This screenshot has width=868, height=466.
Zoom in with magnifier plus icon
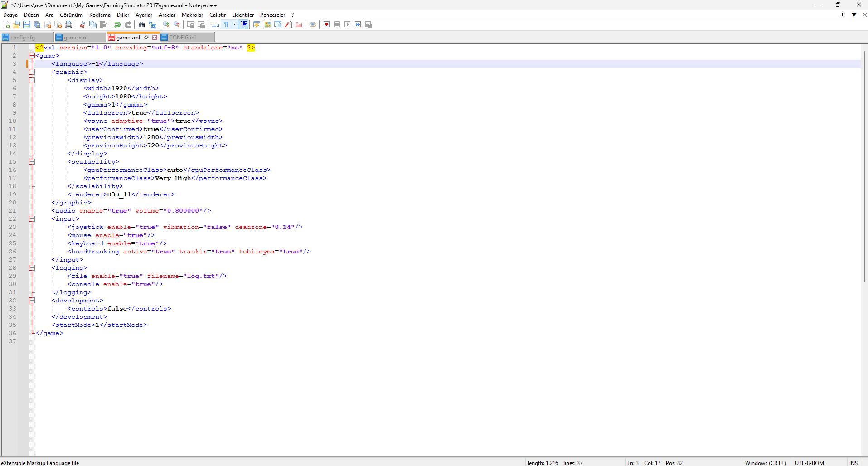coord(166,24)
